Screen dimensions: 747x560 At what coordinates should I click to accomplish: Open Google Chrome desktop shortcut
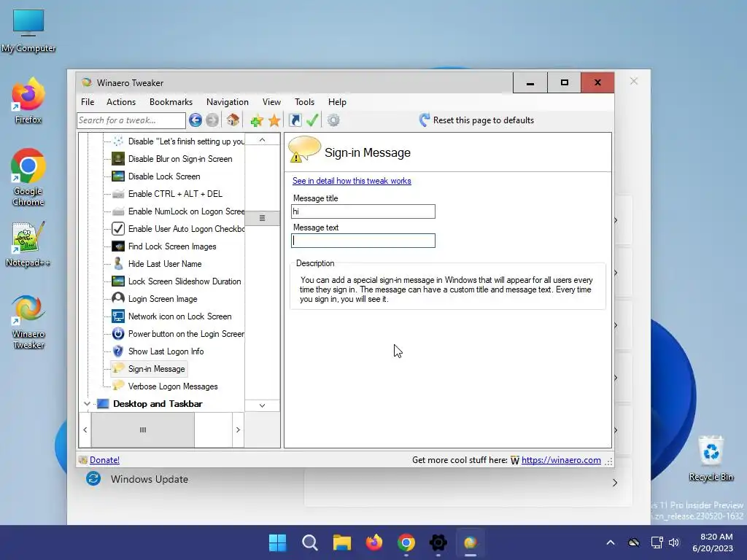pyautogui.click(x=28, y=177)
